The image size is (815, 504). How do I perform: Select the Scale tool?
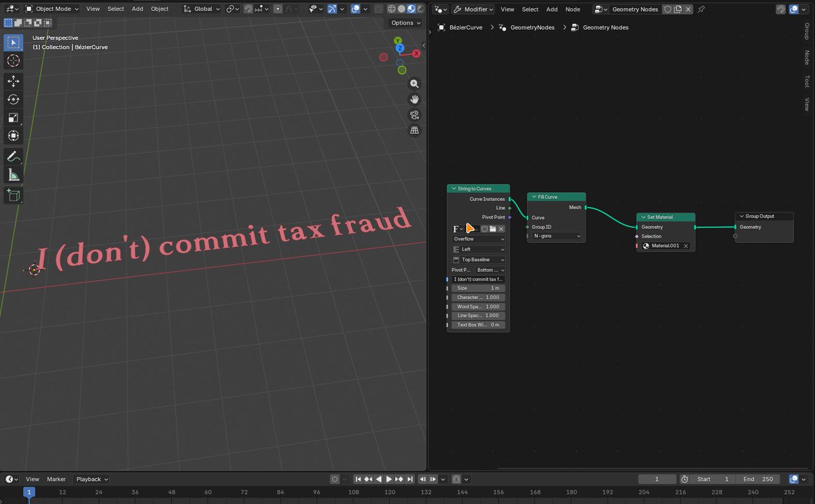[x=14, y=118]
